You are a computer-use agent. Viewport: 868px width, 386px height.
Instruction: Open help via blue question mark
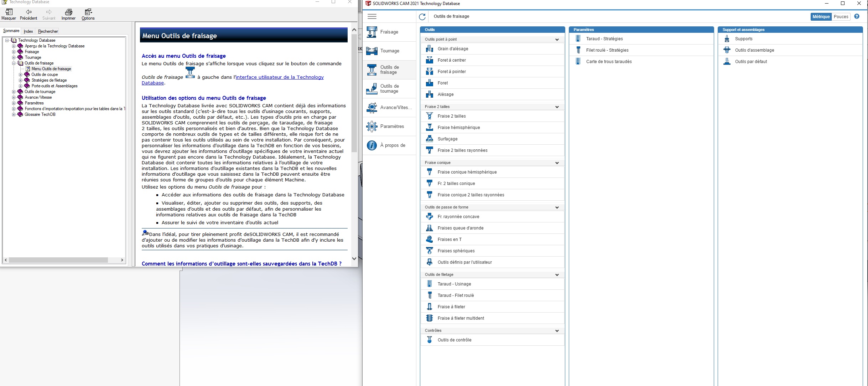pyautogui.click(x=857, y=16)
